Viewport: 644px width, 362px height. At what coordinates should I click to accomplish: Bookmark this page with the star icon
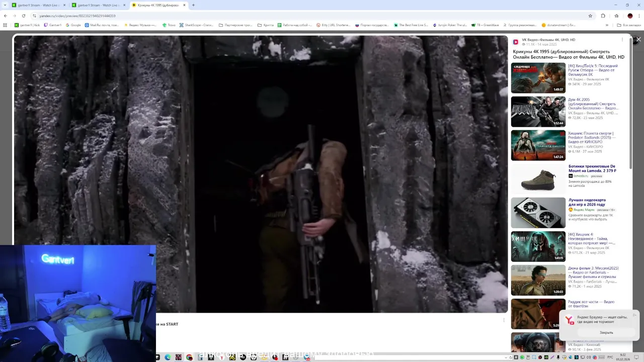(590, 16)
